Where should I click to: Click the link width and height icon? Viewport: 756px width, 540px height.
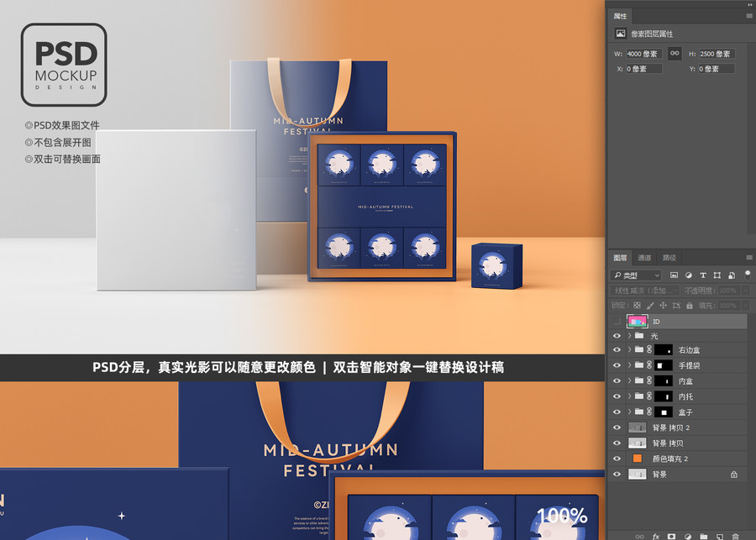(x=675, y=54)
